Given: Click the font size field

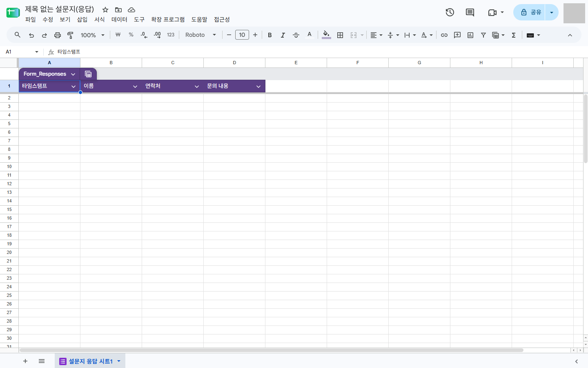Looking at the screenshot, I should [x=242, y=35].
